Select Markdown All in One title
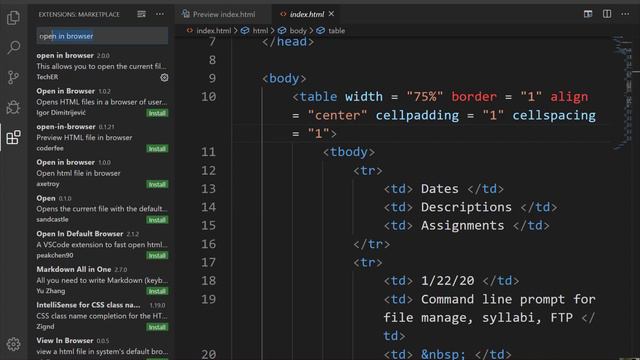Viewport: 640px width, 360px height. [73, 269]
